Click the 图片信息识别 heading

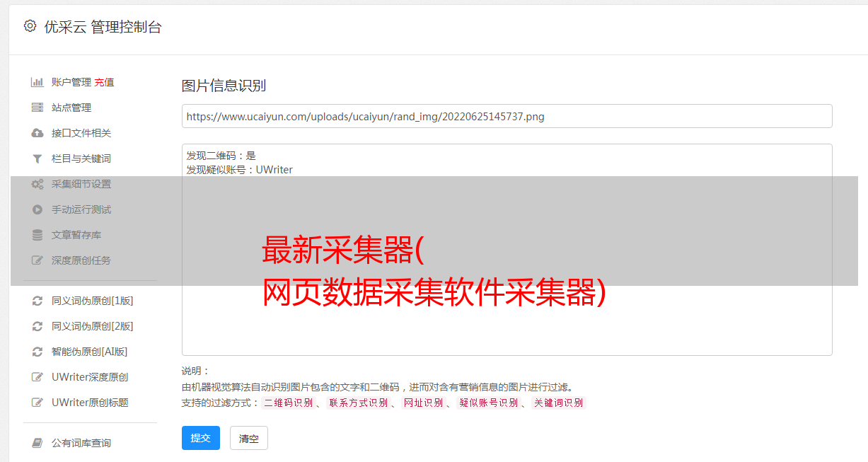(224, 86)
